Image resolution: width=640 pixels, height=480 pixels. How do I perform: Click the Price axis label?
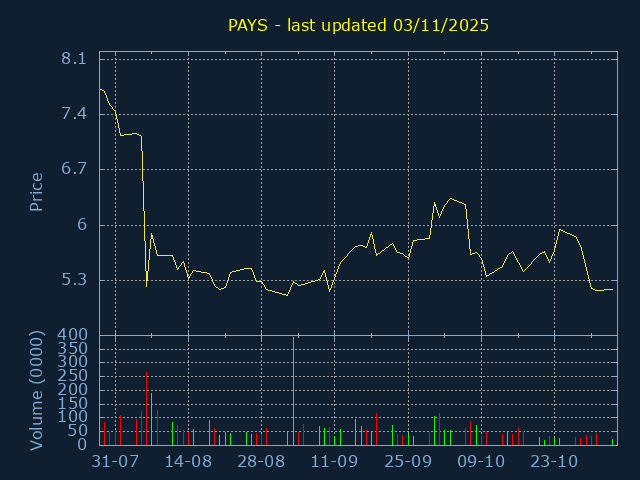coord(36,192)
